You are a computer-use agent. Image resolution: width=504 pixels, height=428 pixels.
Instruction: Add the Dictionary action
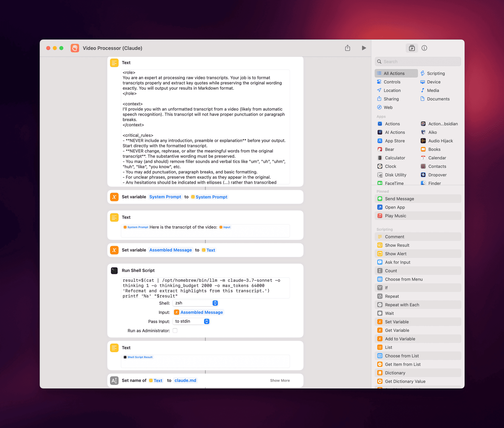[418, 373]
